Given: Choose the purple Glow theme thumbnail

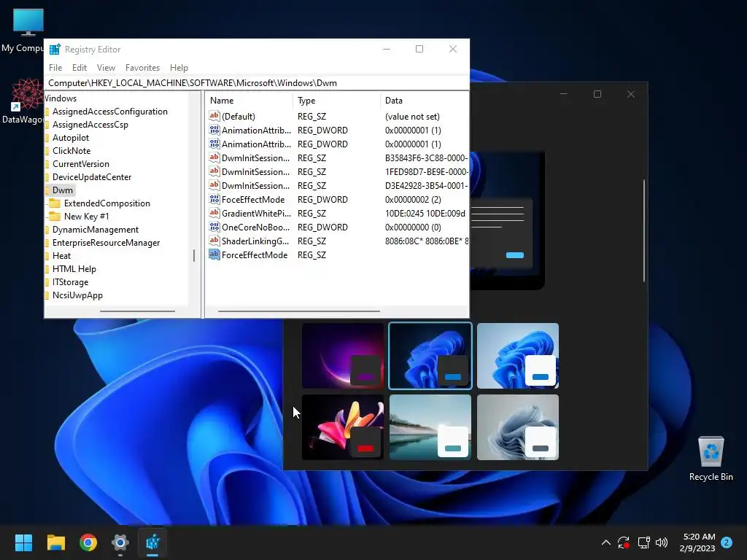Looking at the screenshot, I should (x=343, y=356).
